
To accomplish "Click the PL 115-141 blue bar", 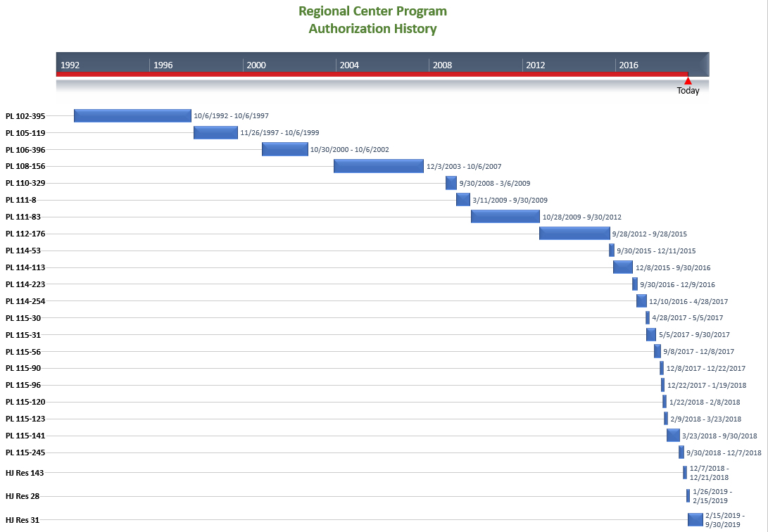I will [x=673, y=436].
